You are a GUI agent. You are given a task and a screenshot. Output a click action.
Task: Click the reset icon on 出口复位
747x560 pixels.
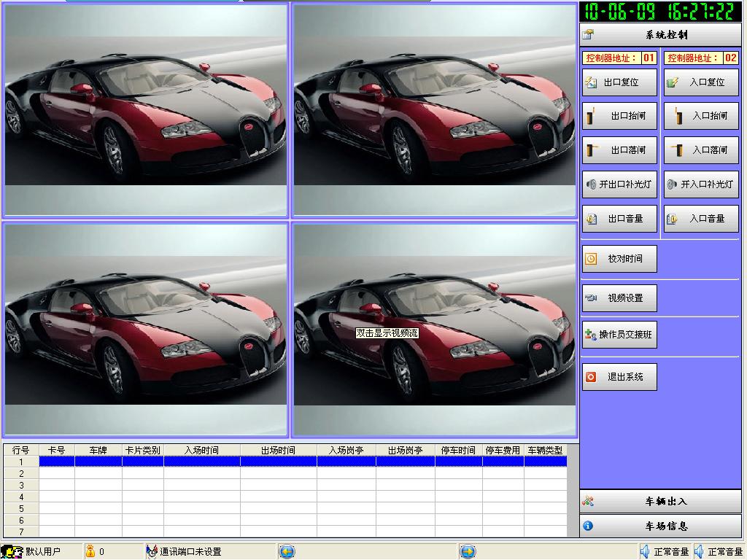click(591, 82)
